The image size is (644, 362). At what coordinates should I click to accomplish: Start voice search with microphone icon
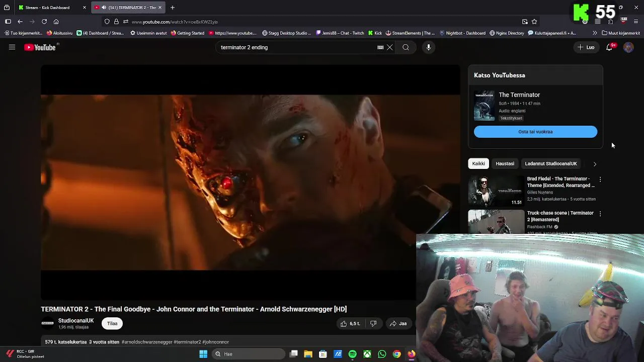coord(429,47)
